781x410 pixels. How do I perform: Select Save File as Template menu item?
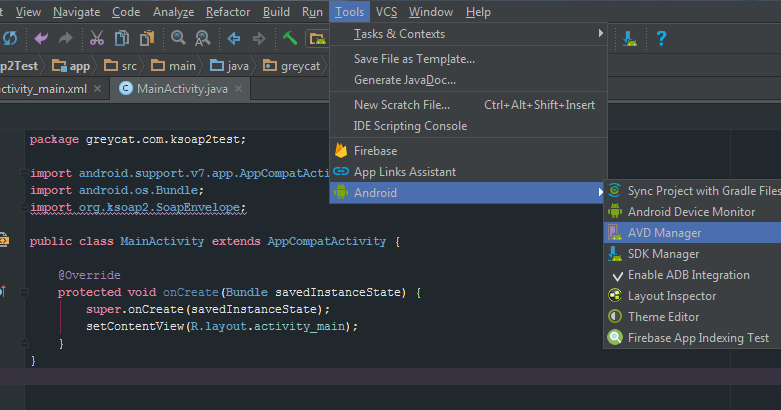(x=468, y=59)
